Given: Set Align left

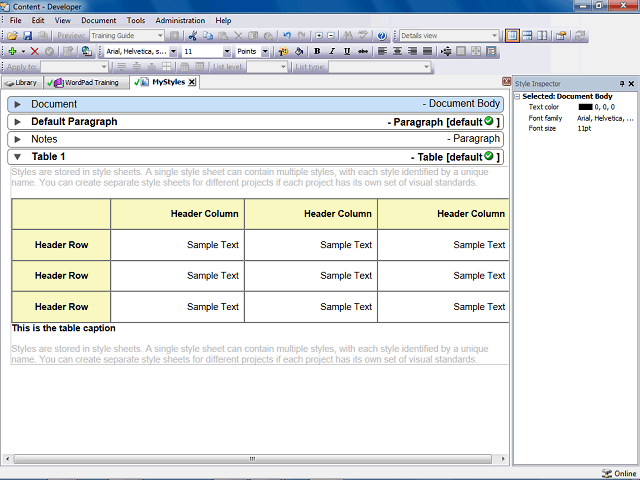Looking at the screenshot, I should click(x=382, y=51).
